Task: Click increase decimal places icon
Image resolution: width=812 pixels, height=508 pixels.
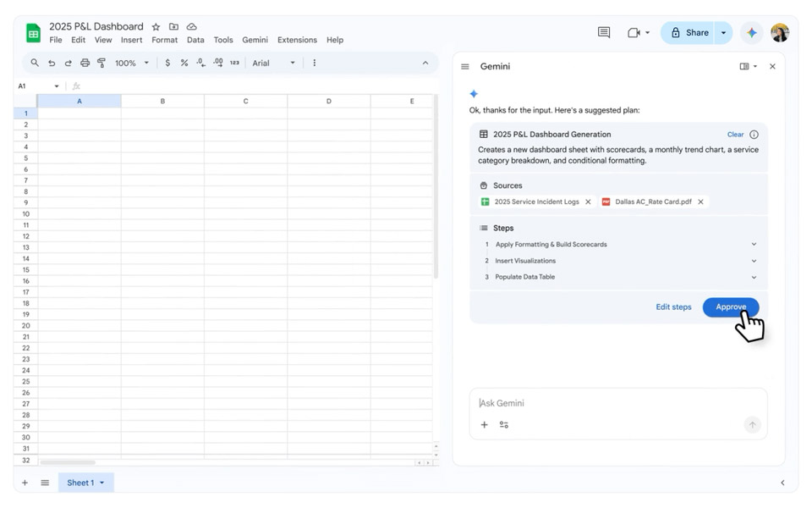Action: coord(218,63)
